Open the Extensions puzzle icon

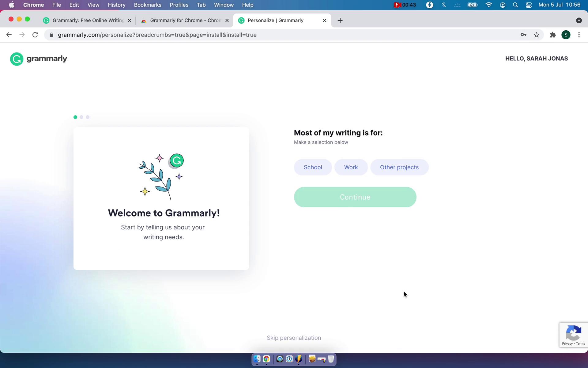point(553,35)
